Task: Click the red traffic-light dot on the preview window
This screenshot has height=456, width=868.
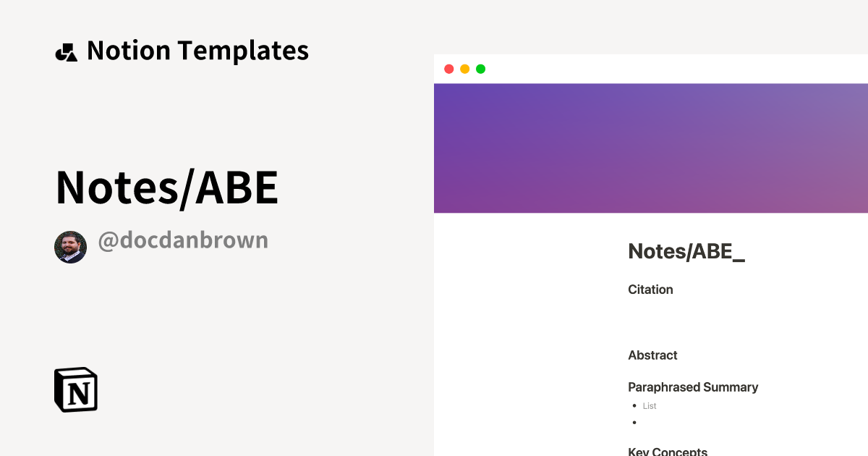Action: [x=449, y=68]
